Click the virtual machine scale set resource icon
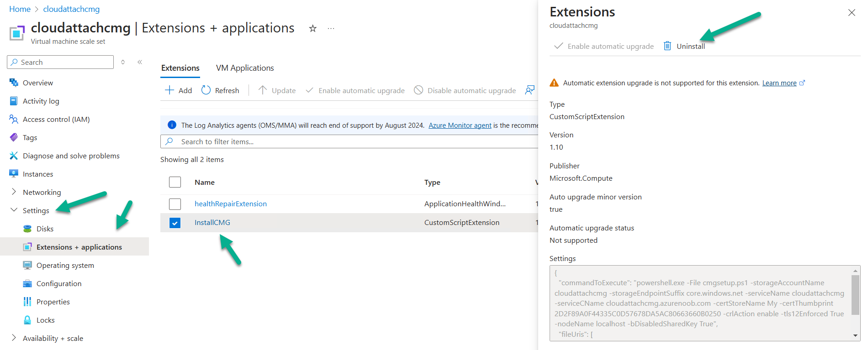868x350 pixels. point(17,33)
